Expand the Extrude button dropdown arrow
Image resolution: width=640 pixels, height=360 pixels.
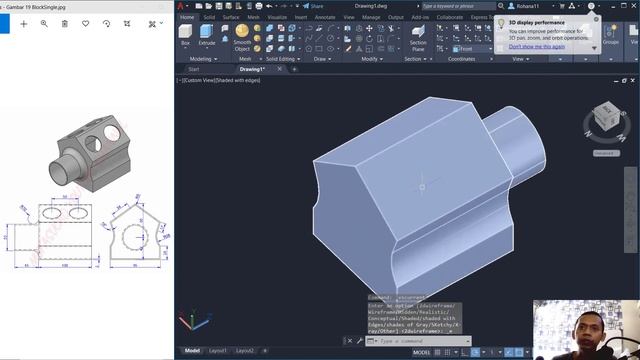207,49
